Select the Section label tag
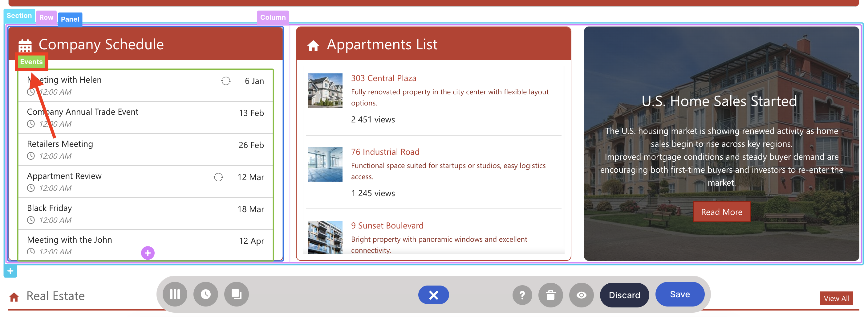The height and width of the screenshot is (317, 868). 19,15
